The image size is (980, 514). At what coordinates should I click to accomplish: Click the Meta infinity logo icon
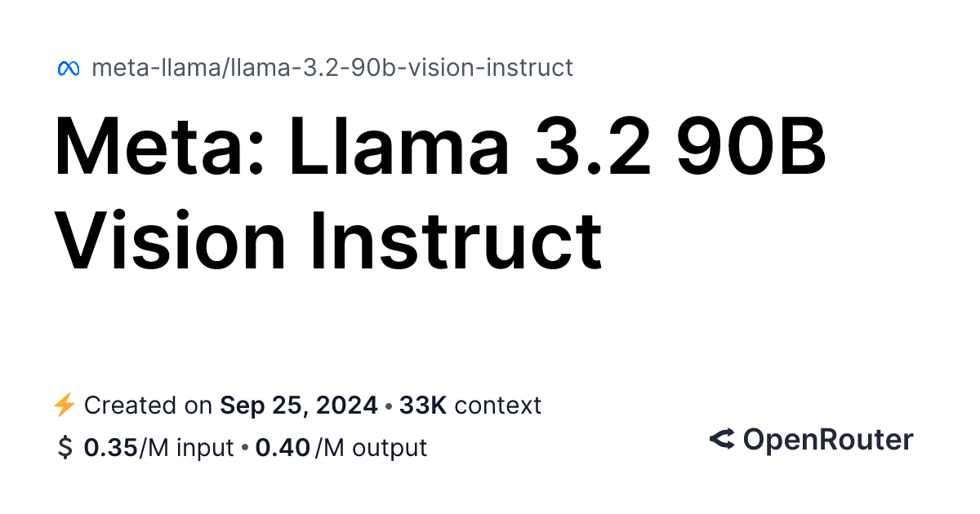tap(69, 69)
